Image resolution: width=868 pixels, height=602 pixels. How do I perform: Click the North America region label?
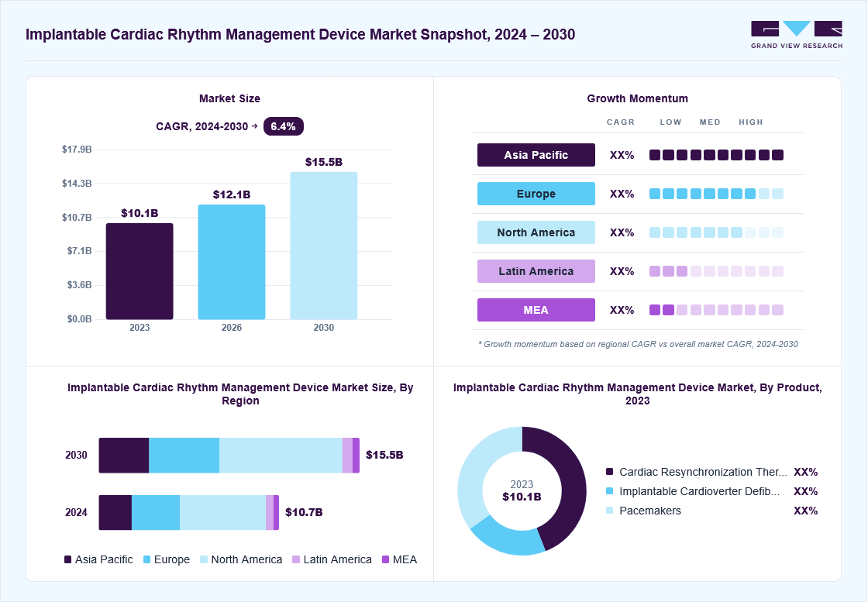click(536, 232)
